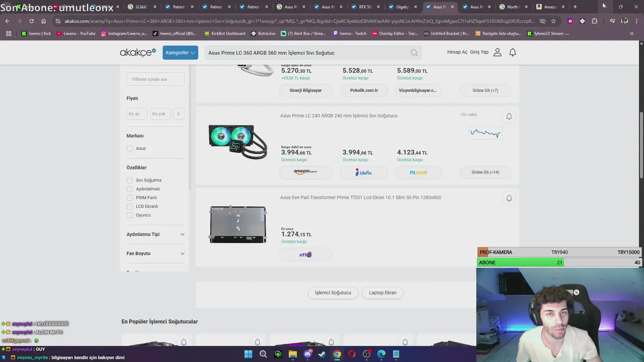Open the Kategoriler dropdown
This screenshot has width=644, height=362.
coord(180,52)
